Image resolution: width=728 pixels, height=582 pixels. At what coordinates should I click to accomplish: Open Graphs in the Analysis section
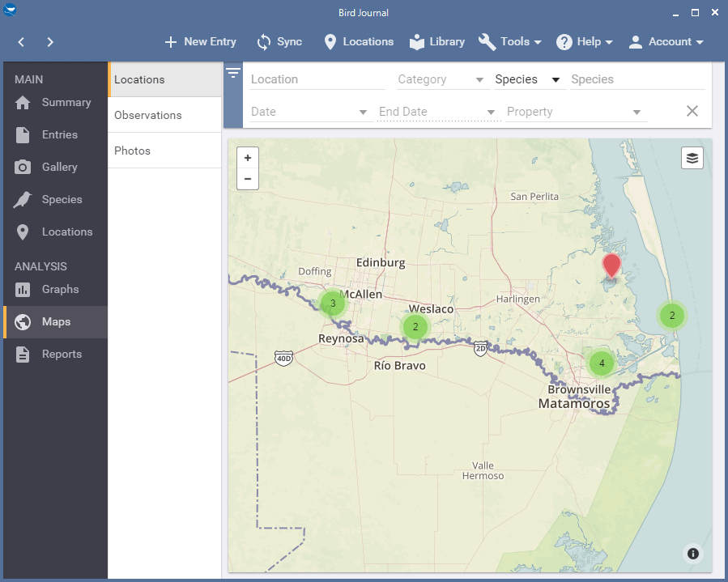pos(55,290)
